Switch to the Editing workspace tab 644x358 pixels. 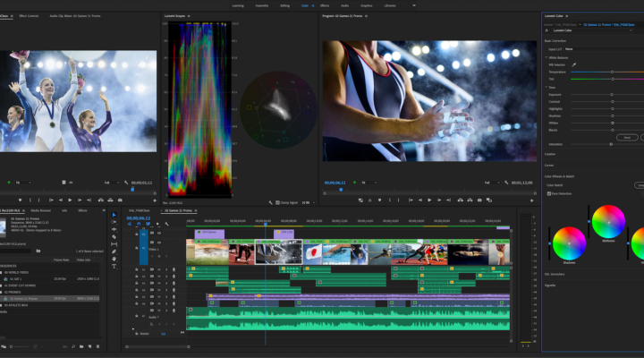tap(284, 5)
